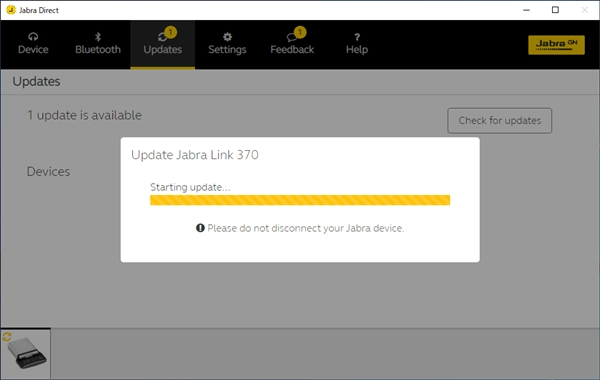Click the Feedback tab notification badge
Screen dimensions: 600x380
click(300, 32)
